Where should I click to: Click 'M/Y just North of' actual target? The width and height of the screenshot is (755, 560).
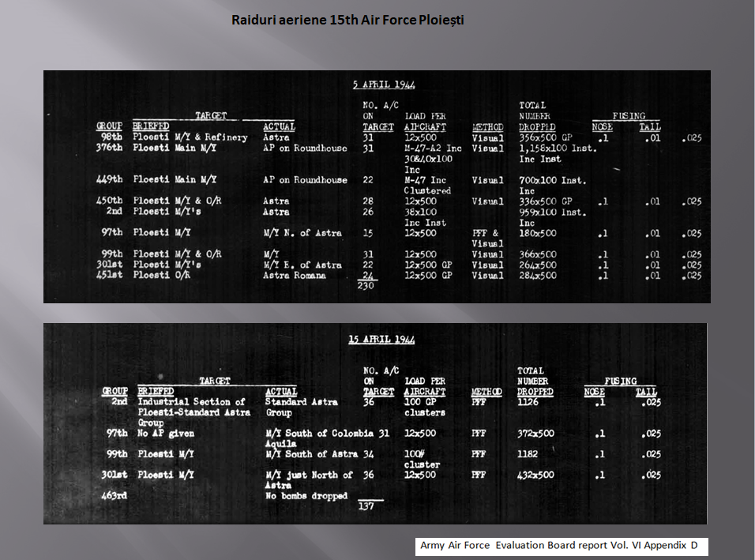pyautogui.click(x=309, y=475)
